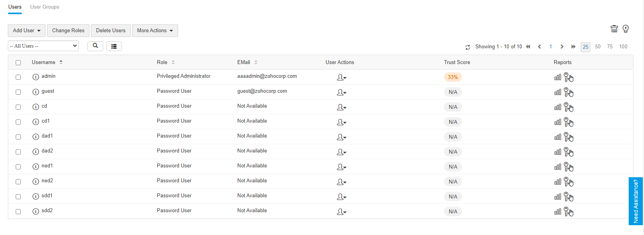Open user actions menu for ned1
This screenshot has height=235, width=644.
coord(341,167)
